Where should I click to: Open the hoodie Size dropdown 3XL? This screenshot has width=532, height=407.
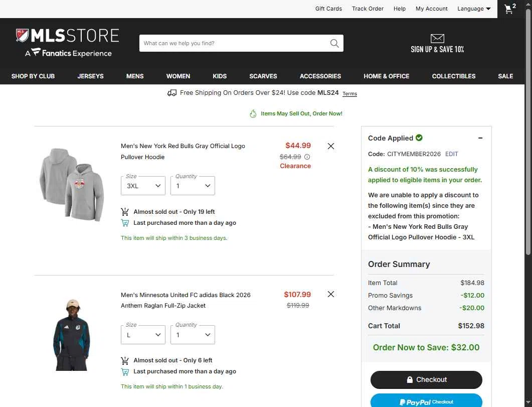143,186
